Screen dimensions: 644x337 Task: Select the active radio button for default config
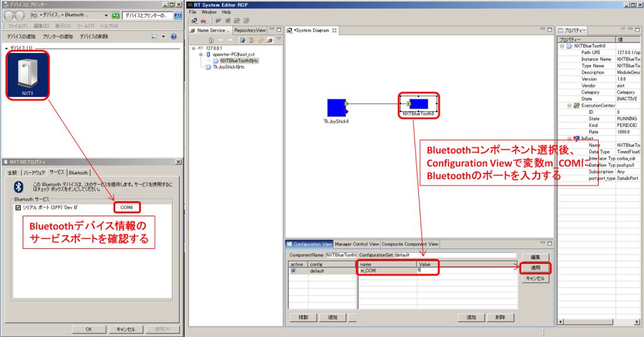click(293, 271)
